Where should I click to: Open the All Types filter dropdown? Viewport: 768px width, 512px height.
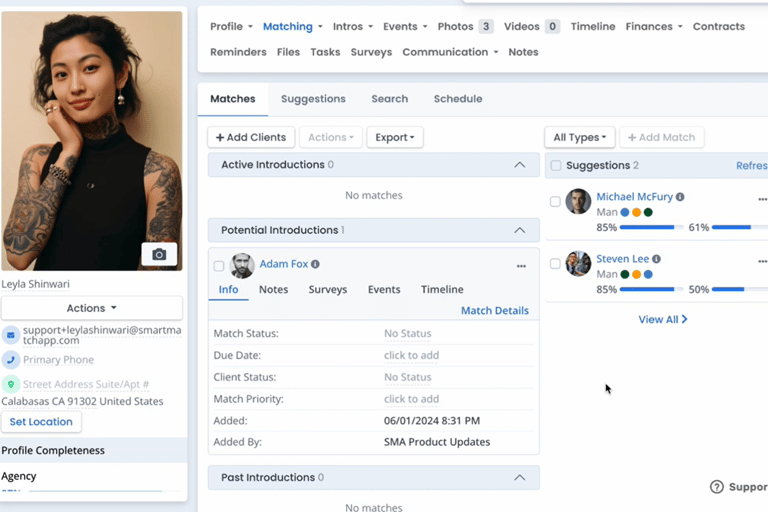[580, 137]
